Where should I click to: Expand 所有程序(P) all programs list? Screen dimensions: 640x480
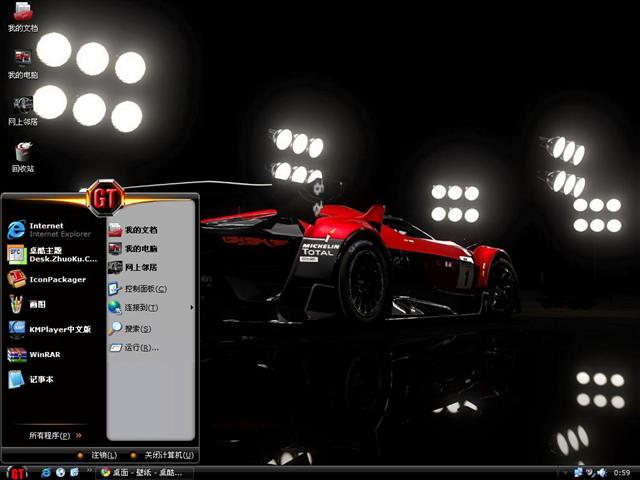tap(55, 436)
